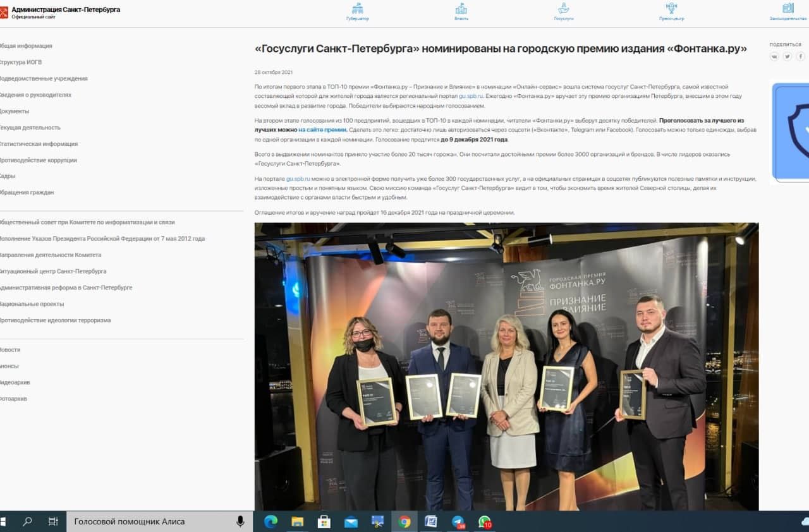
Task: Open Исполнение Указов Президента sidebar link
Action: [x=102, y=239]
